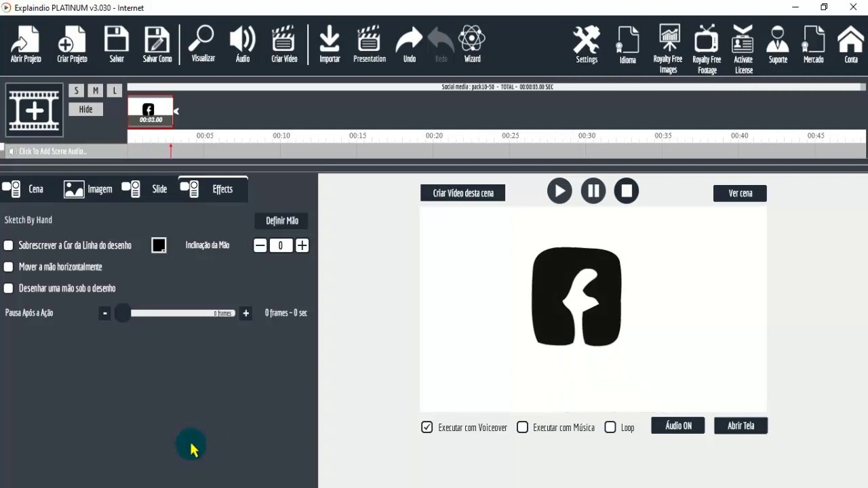Screen dimensions: 868x488
Task: Increase Inclinação da Mão value
Action: [x=302, y=246]
